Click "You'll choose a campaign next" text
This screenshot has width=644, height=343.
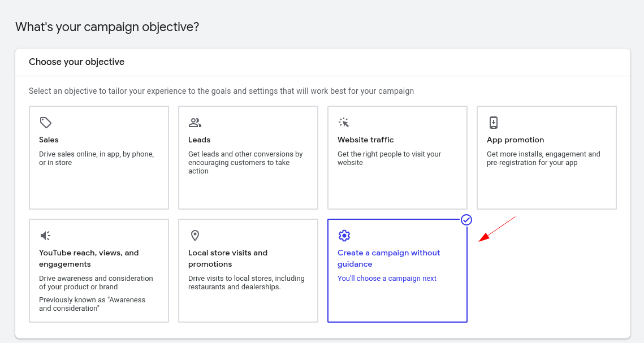tap(387, 278)
